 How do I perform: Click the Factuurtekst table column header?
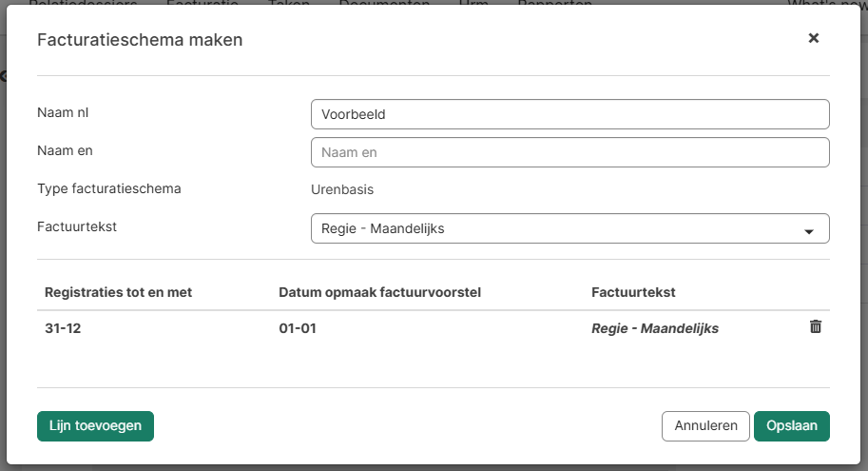click(x=633, y=292)
